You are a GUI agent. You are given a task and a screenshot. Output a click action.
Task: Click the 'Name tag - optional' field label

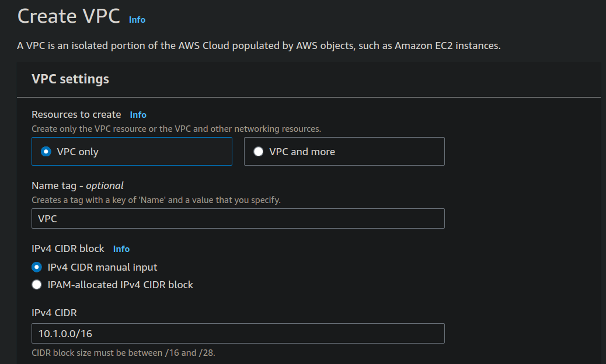(77, 185)
